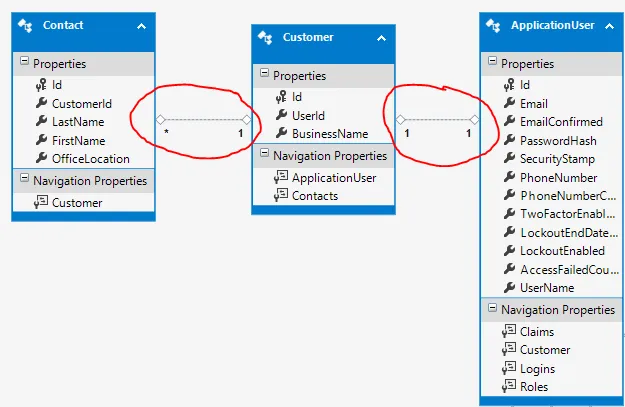Collapse the ApplicationUser entity chevron

tap(609, 25)
